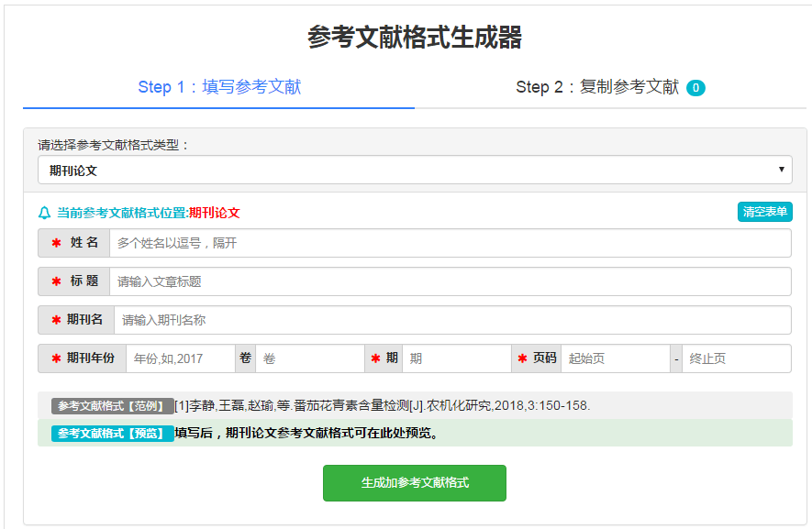Click the 参考文献格式生成器 page heading
The image size is (812, 529).
(x=415, y=38)
